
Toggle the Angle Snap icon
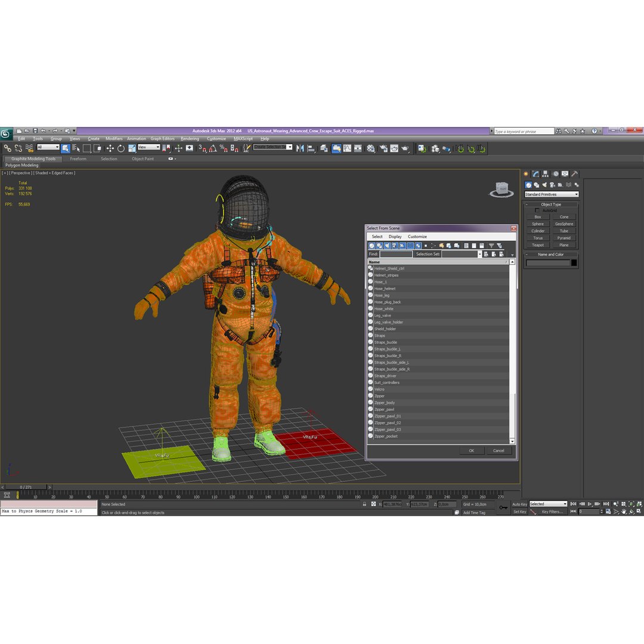pos(213,148)
